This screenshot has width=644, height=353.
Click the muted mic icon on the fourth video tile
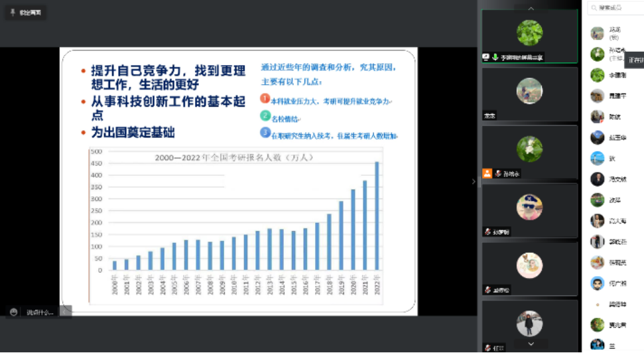[487, 232]
